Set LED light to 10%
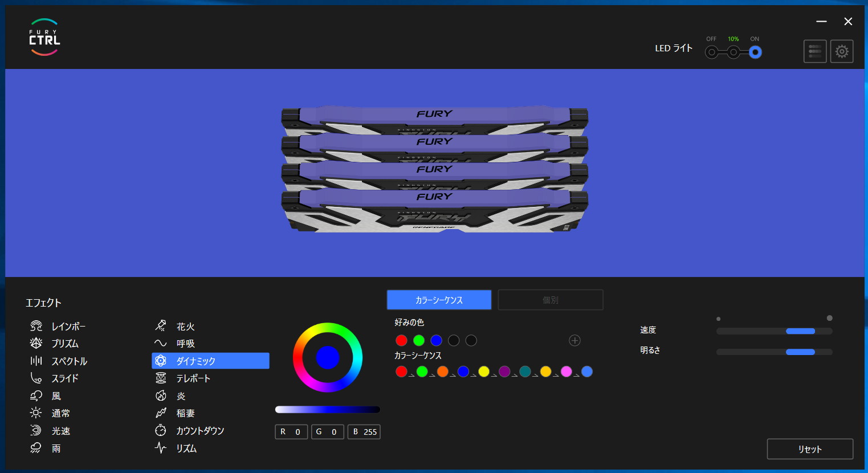868x473 pixels. [x=733, y=52]
